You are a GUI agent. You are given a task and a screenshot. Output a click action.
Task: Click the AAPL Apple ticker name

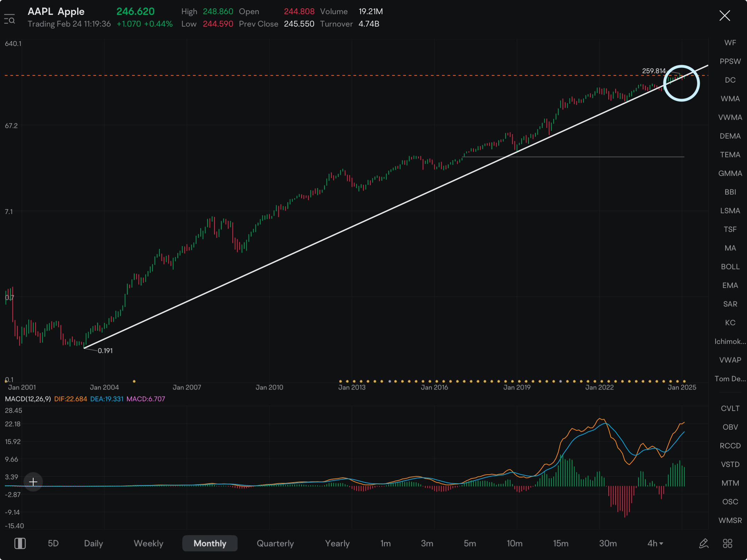click(x=56, y=11)
